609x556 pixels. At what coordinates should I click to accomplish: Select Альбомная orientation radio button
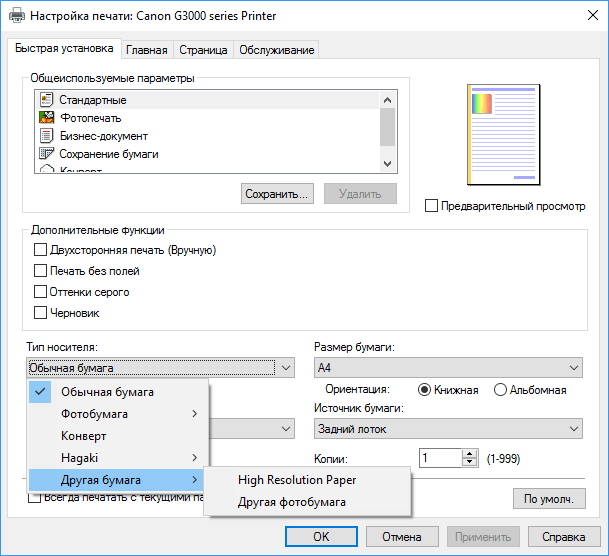pos(500,389)
